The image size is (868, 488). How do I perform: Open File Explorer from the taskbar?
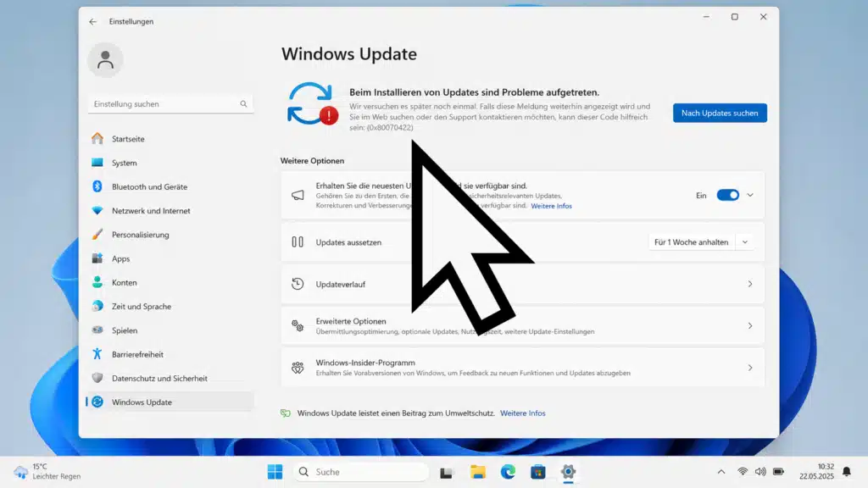(x=478, y=472)
